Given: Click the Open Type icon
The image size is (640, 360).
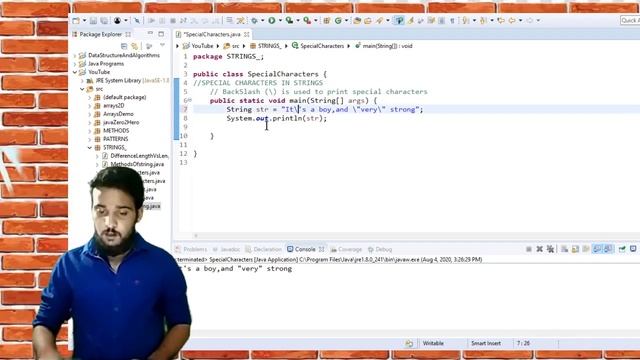Looking at the screenshot, I should coord(357,20).
